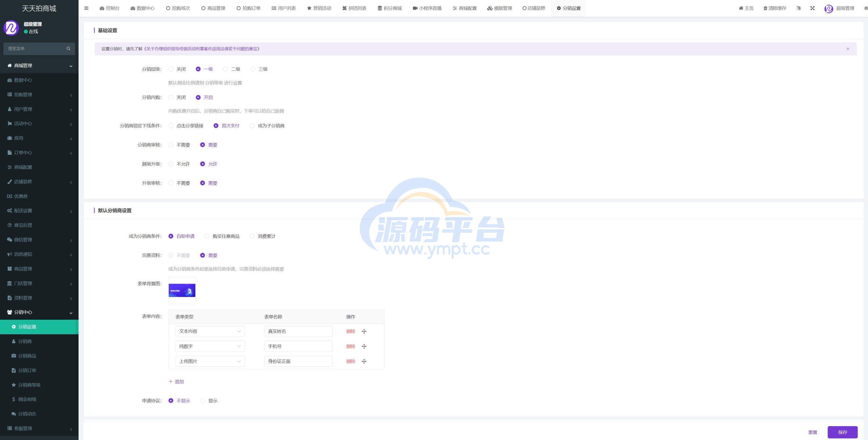Open 商城配置 sidebar item
This screenshot has width=868, height=440.
pos(39,167)
